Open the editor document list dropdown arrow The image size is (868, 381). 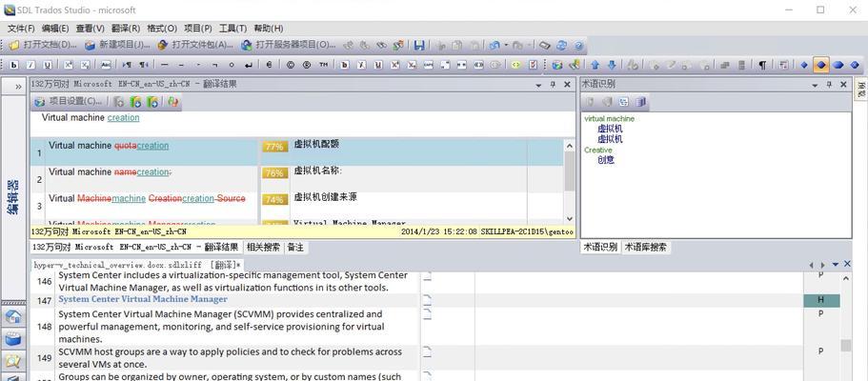tap(836, 265)
